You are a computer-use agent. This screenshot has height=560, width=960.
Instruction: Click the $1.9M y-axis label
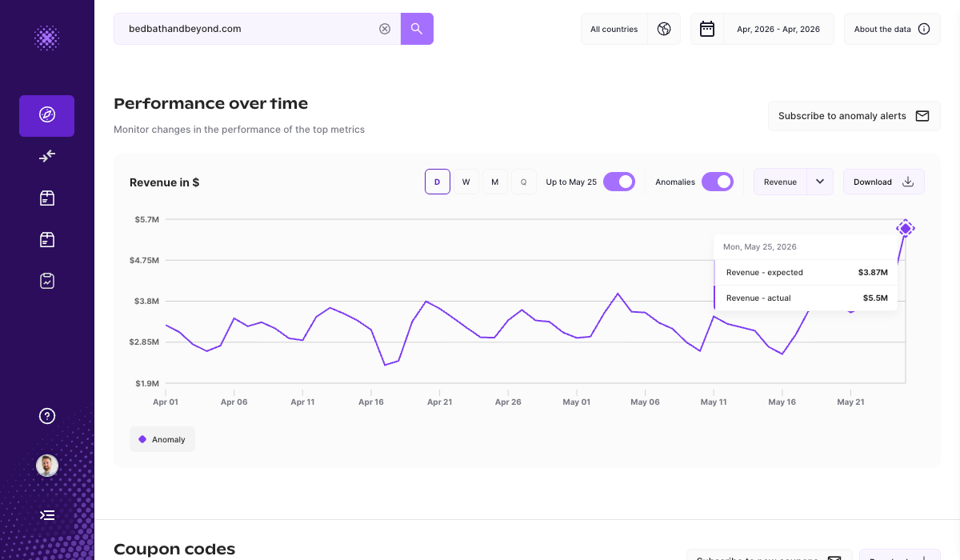(146, 383)
